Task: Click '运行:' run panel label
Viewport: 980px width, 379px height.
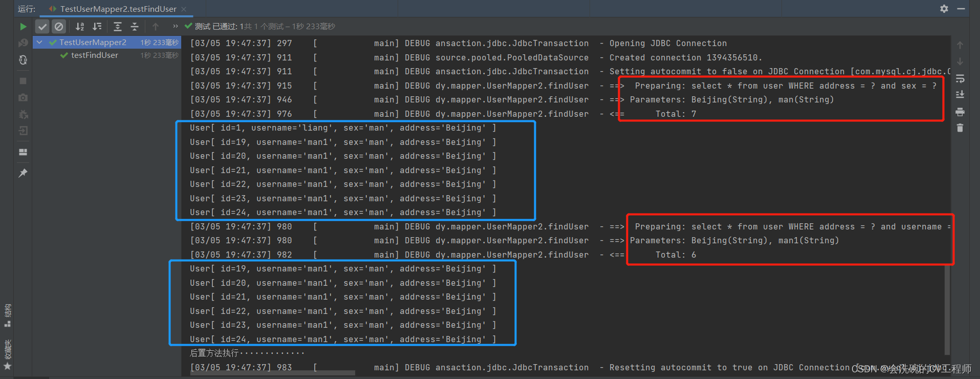Action: pyautogui.click(x=27, y=9)
